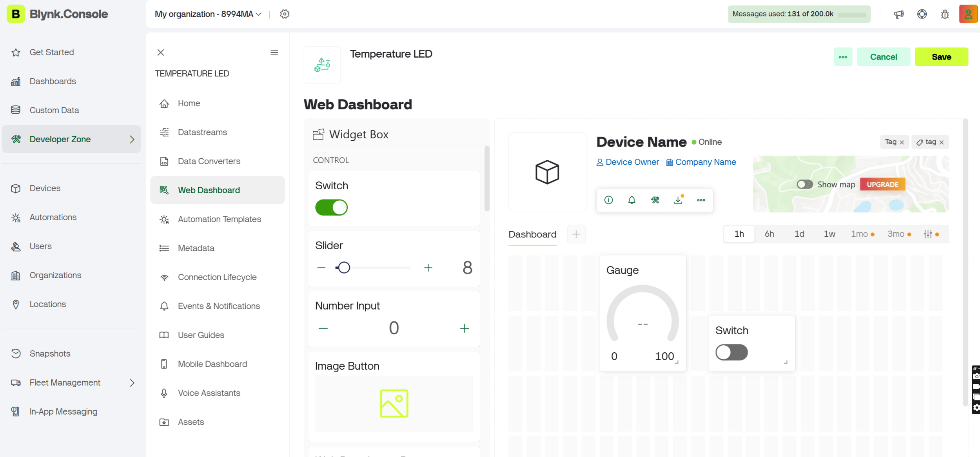Click the bell notification icon in device toolbar

click(x=632, y=200)
